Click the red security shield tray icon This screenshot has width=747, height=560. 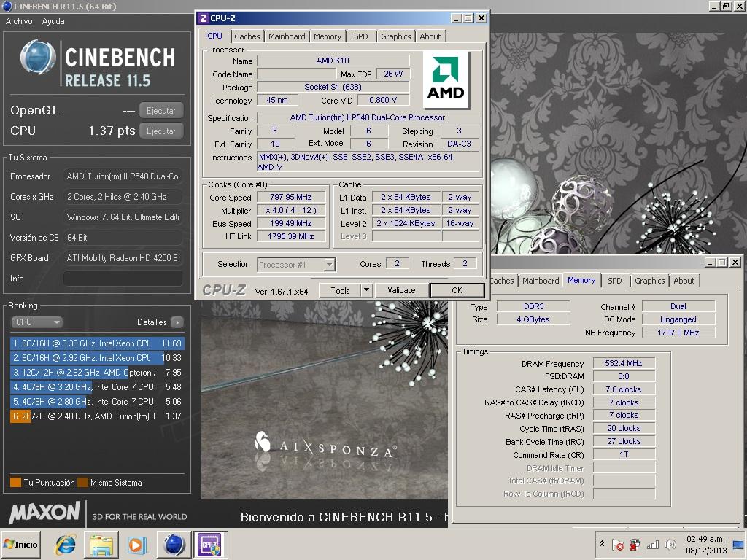coord(635,545)
